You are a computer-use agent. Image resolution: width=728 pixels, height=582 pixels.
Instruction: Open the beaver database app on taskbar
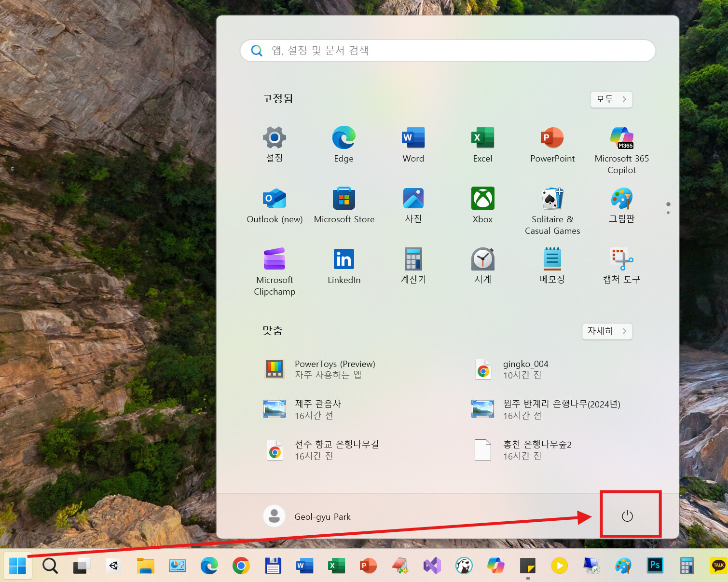tap(464, 566)
